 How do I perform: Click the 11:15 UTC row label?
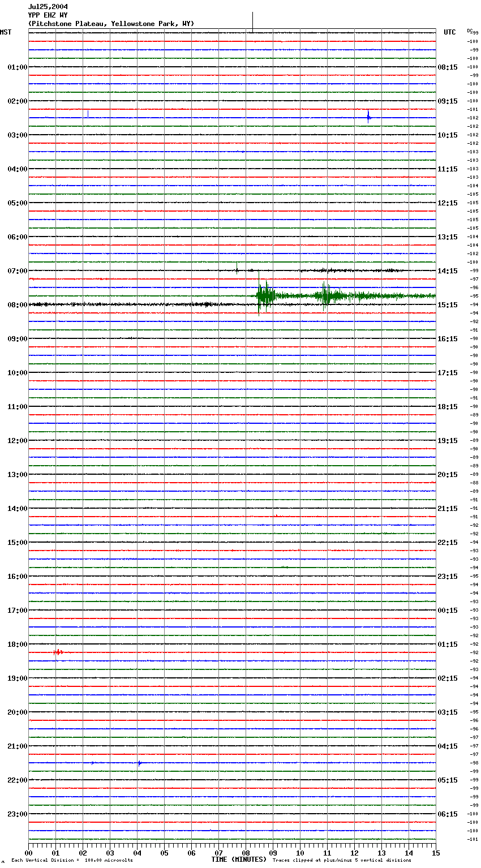(x=448, y=169)
